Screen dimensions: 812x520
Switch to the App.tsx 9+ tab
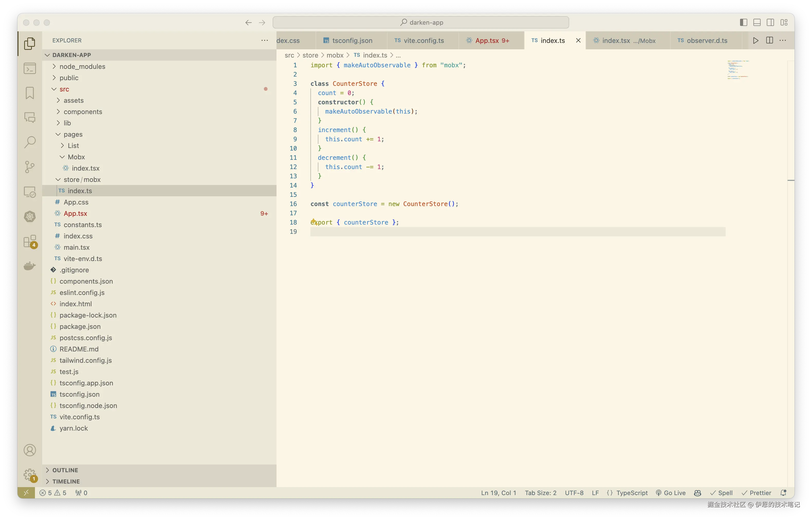click(491, 40)
